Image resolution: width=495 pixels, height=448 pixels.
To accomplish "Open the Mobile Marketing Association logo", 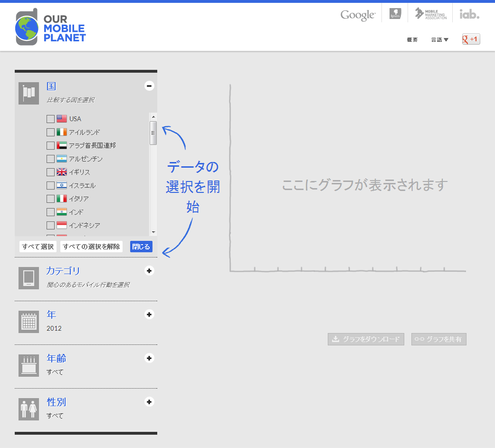I will 430,14.
